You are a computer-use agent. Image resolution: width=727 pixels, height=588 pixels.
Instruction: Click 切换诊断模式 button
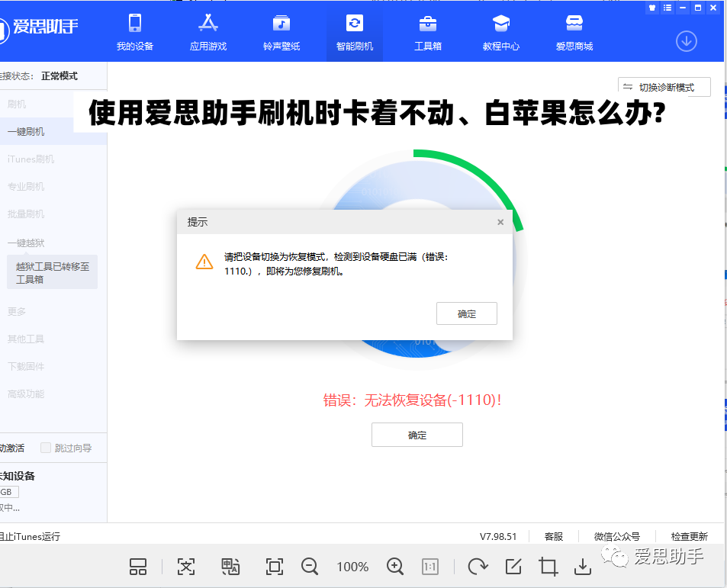664,87
